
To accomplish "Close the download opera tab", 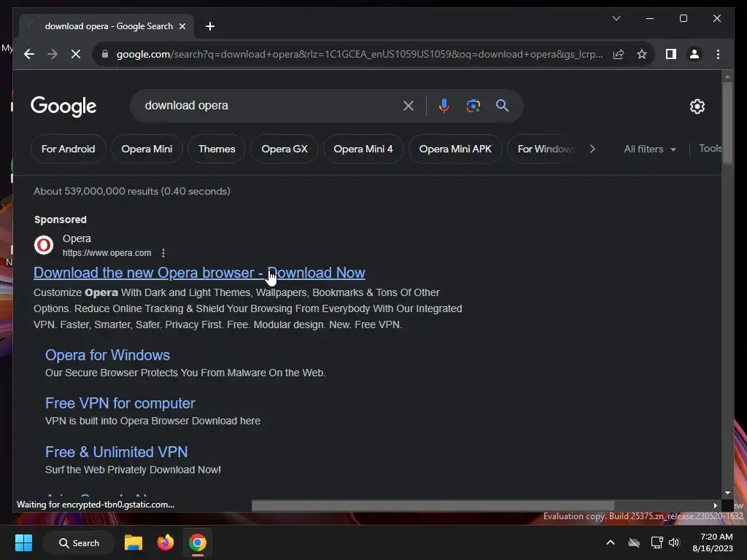I will click(182, 26).
